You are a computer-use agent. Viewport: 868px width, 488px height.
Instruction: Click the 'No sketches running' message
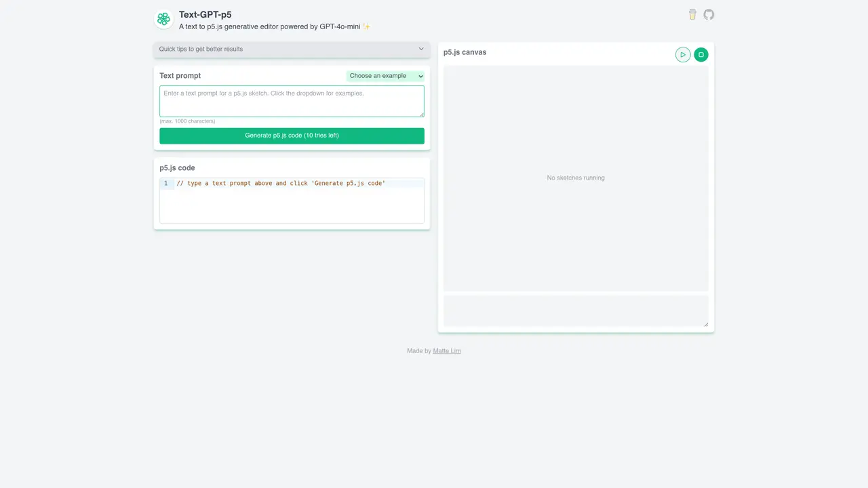576,178
